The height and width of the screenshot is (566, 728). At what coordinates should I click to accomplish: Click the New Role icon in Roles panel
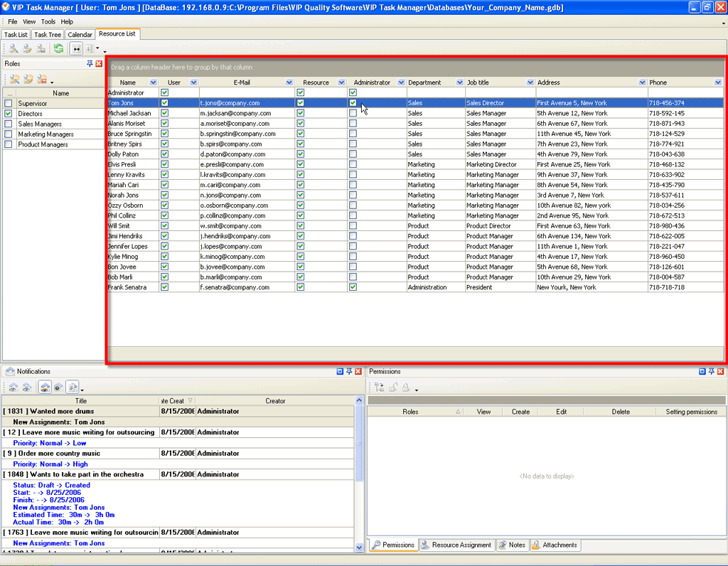(14, 80)
